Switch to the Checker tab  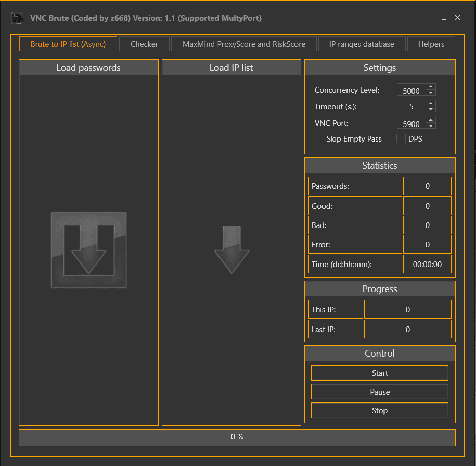pyautogui.click(x=144, y=44)
